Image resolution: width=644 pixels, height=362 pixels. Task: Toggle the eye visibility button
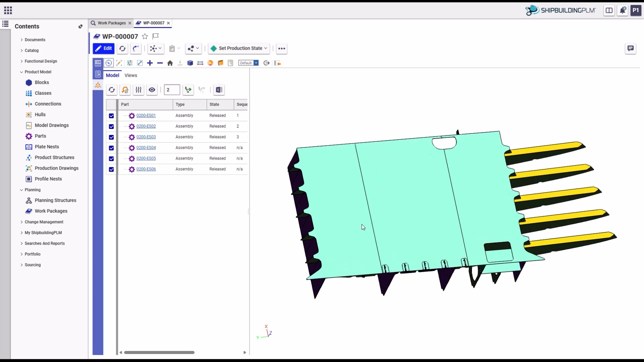tap(152, 90)
